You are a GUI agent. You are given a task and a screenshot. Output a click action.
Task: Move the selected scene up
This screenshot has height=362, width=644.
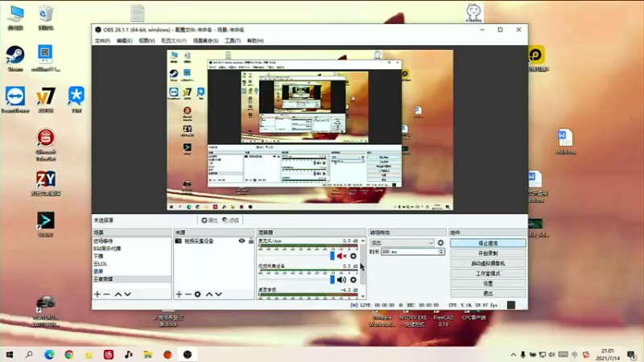pos(118,294)
